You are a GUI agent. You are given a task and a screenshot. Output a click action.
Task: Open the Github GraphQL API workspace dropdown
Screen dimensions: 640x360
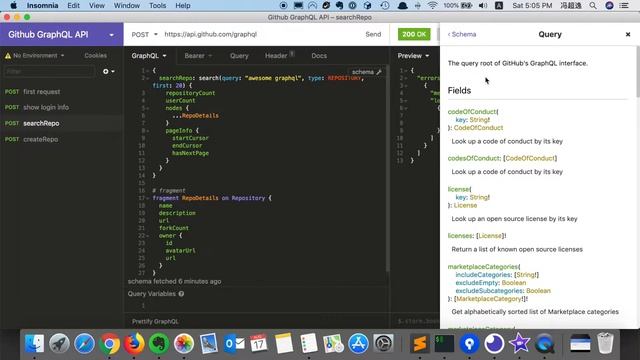111,35
